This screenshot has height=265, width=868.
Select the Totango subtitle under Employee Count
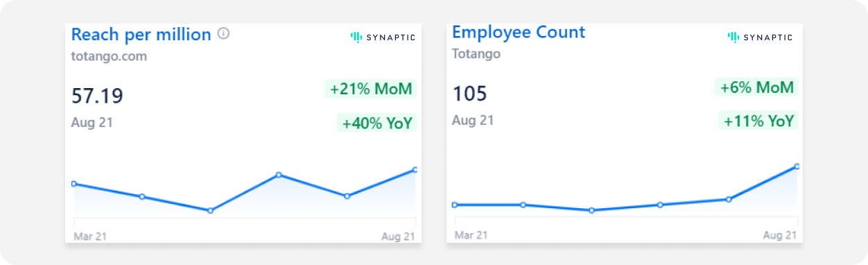(x=476, y=53)
